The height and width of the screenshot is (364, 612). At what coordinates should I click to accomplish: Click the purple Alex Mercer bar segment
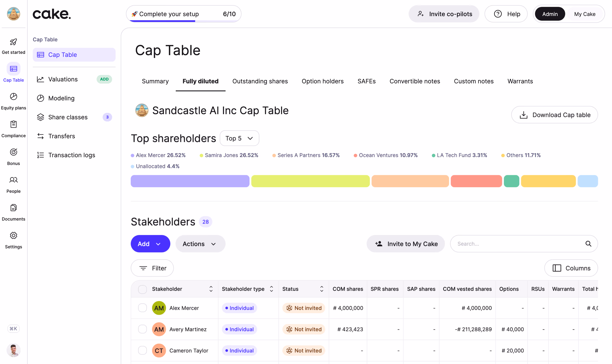(x=190, y=181)
